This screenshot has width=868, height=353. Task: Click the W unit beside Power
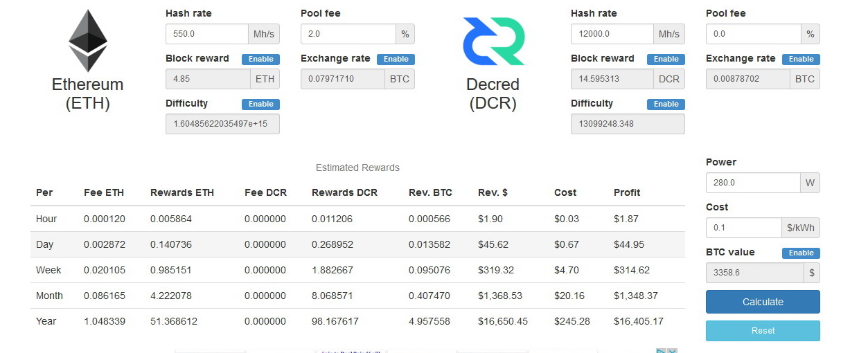coord(811,183)
